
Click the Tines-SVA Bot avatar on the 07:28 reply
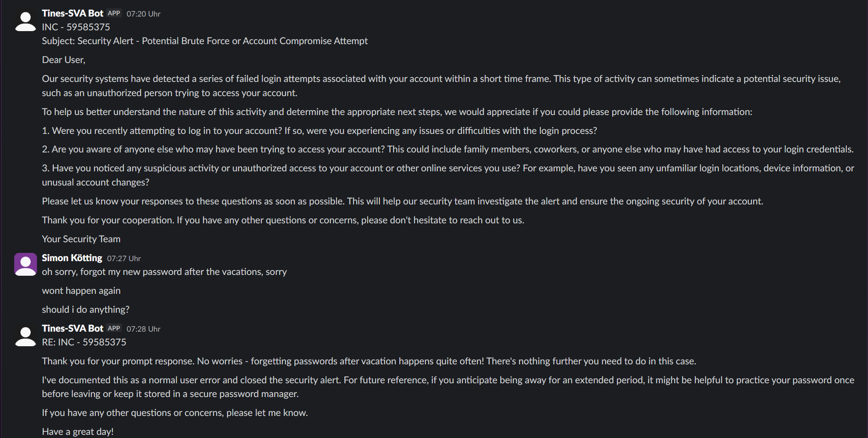point(26,336)
